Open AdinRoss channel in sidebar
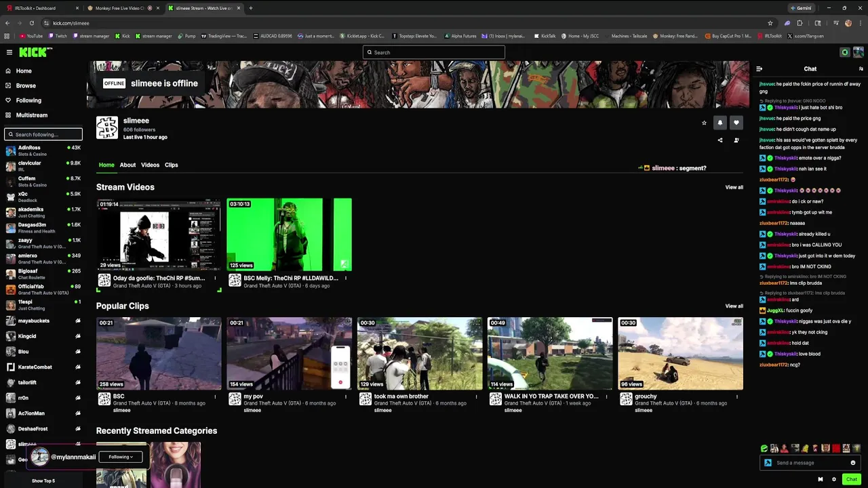Image resolution: width=868 pixels, height=488 pixels. point(43,150)
